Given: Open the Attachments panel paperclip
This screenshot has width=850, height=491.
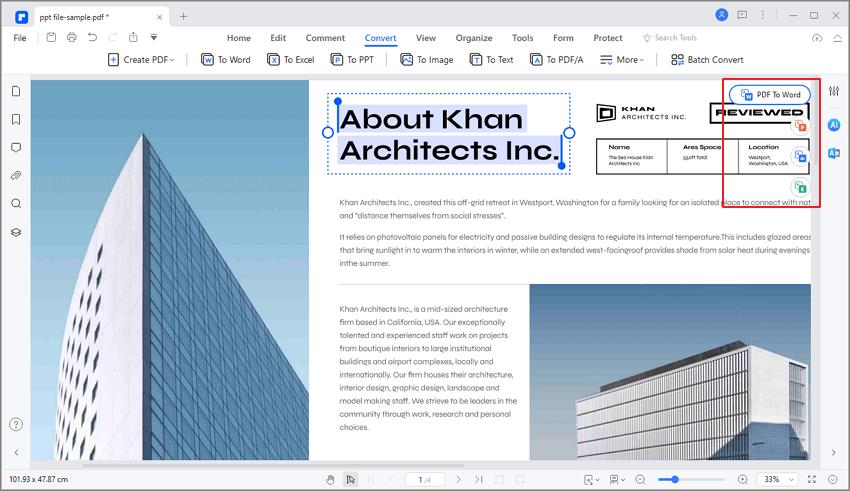Looking at the screenshot, I should [16, 176].
